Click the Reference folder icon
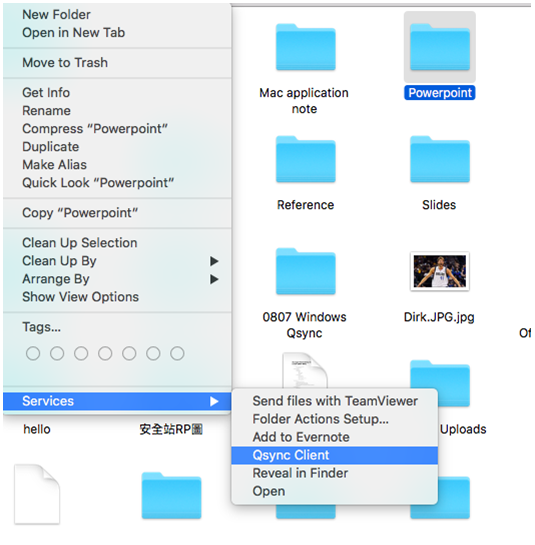 [x=306, y=159]
